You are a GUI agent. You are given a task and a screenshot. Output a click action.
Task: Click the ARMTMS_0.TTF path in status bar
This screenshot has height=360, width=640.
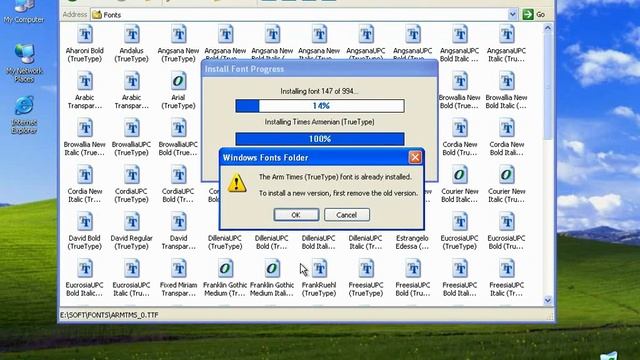(x=109, y=315)
